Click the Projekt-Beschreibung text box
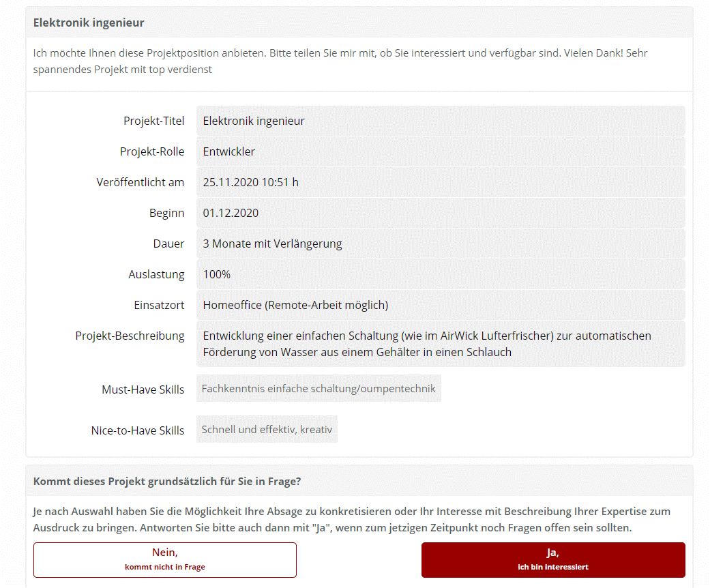Image resolution: width=710 pixels, height=588 pixels. coord(440,344)
